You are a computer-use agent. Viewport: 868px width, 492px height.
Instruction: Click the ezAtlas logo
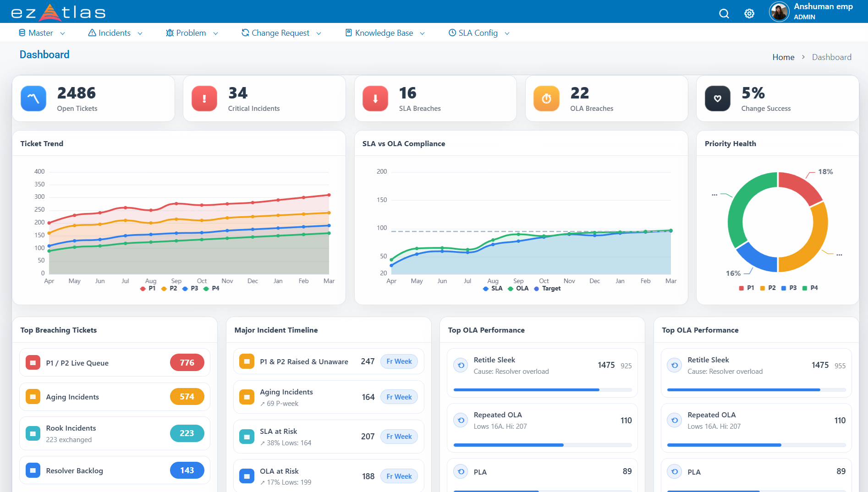point(58,12)
